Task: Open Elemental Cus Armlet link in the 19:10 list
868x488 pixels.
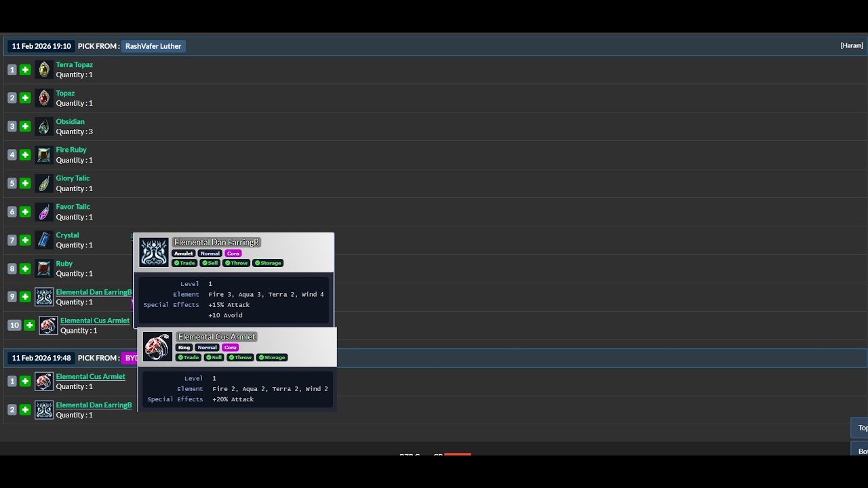Action: click(95, 321)
